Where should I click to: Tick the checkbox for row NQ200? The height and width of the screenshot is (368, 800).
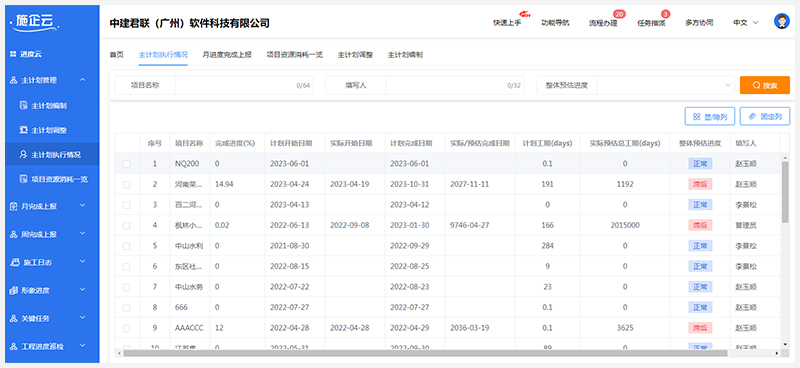(127, 164)
